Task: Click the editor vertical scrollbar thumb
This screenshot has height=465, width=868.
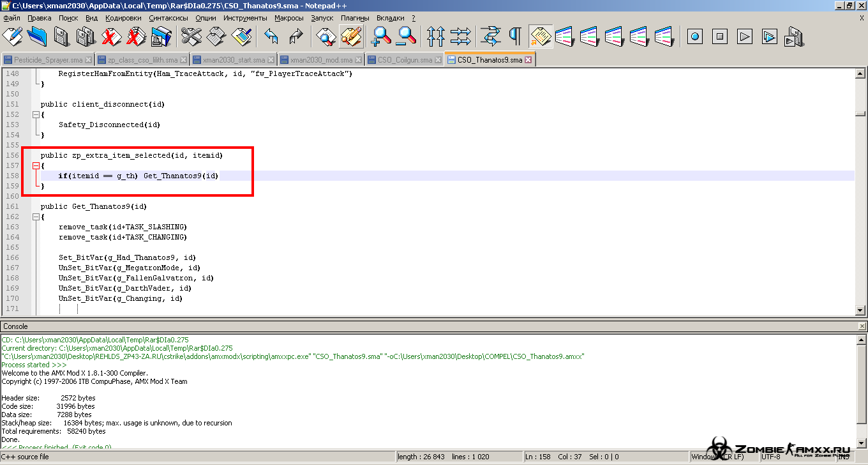Action: 860,115
